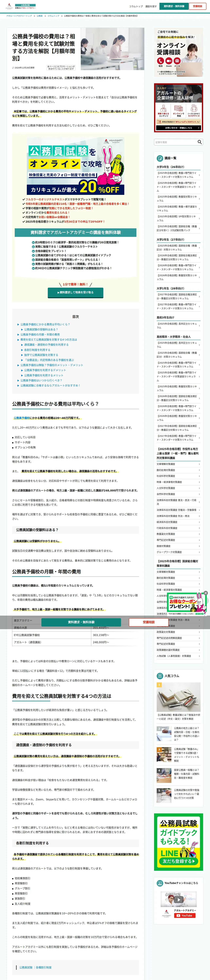This screenshot has height=980, width=210.
Task: Jump to 公務員予備校はいつから行くべき？ in the contents
Action: (41, 380)
